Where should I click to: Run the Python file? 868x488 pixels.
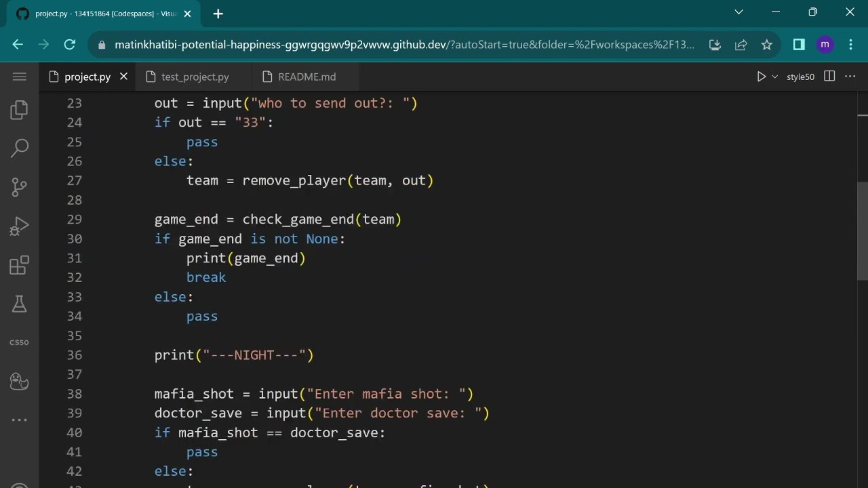point(762,77)
